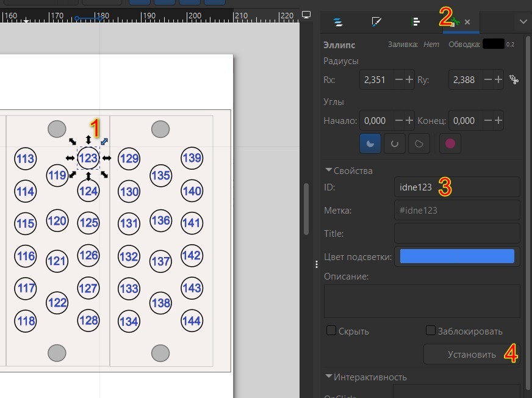Image resolution: width=532 pixels, height=398 pixels.
Task: Click the top-right diagonal scale handle of circle 123
Action: click(104, 141)
